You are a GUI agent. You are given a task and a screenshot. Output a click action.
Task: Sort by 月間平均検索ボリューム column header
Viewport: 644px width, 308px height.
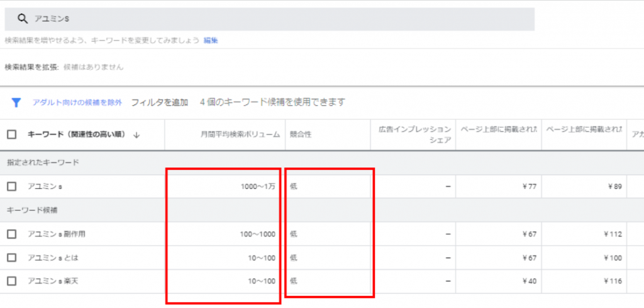pos(241,134)
